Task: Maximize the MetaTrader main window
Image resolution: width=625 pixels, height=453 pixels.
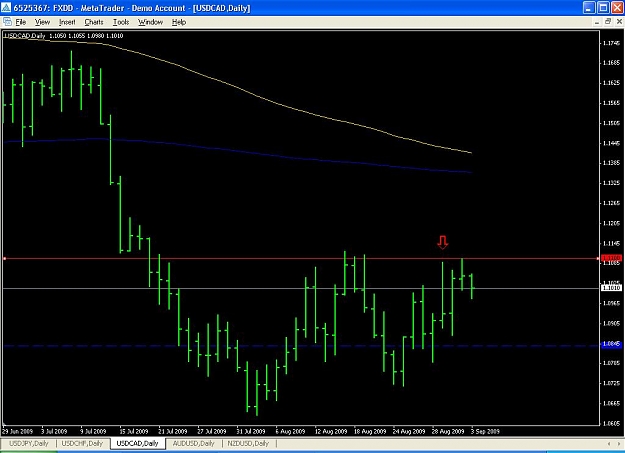Action: (x=603, y=8)
